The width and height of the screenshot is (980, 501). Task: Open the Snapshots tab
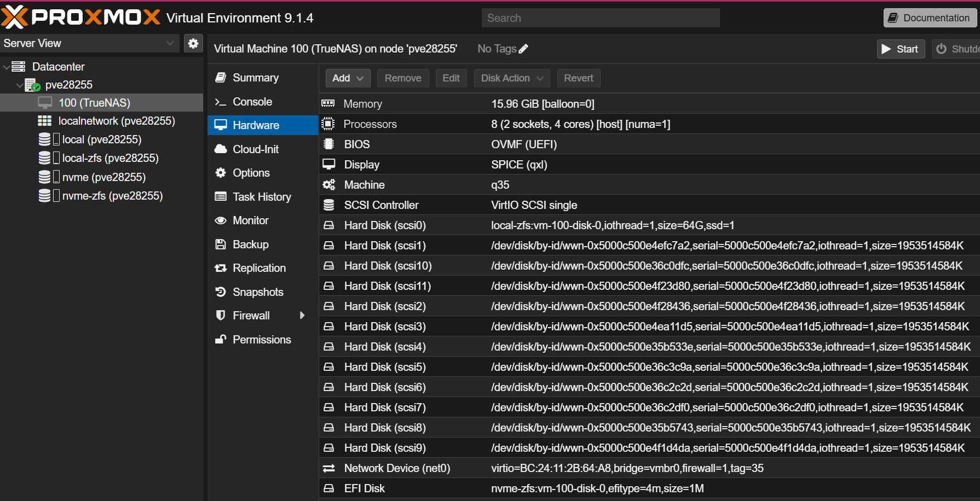click(x=258, y=292)
